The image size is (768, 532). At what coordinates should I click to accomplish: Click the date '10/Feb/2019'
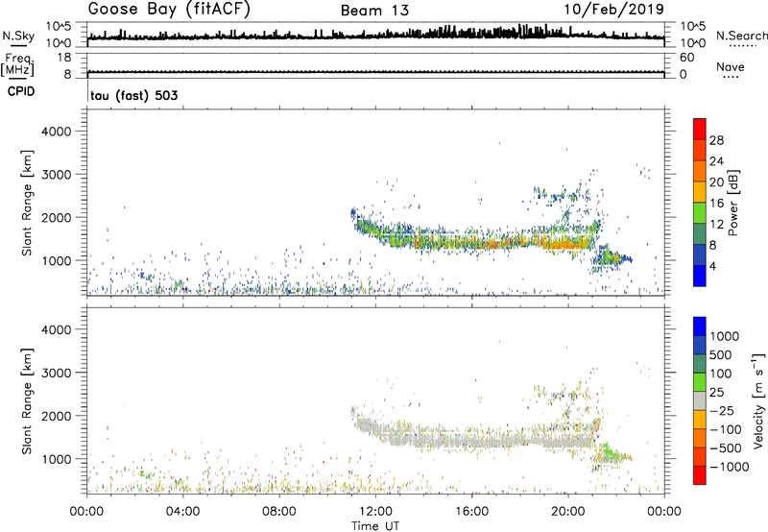614,10
